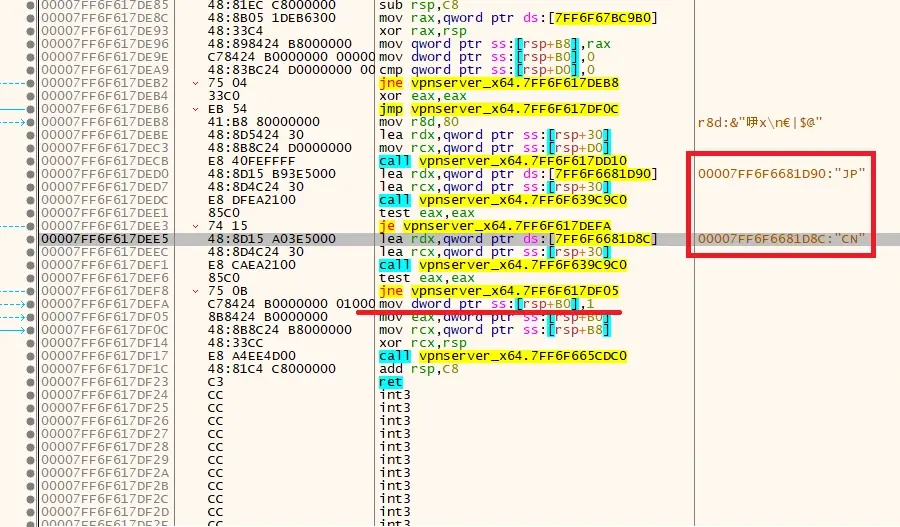Click breakpoint dot at first int3 row 00007FF6F617DF24
This screenshot has width=900, height=527.
coord(31,395)
